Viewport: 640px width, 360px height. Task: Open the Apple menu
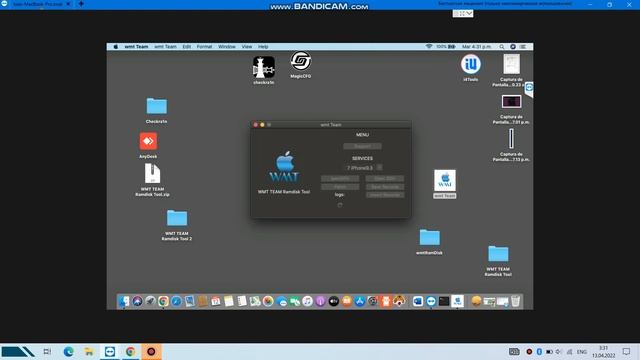point(116,47)
